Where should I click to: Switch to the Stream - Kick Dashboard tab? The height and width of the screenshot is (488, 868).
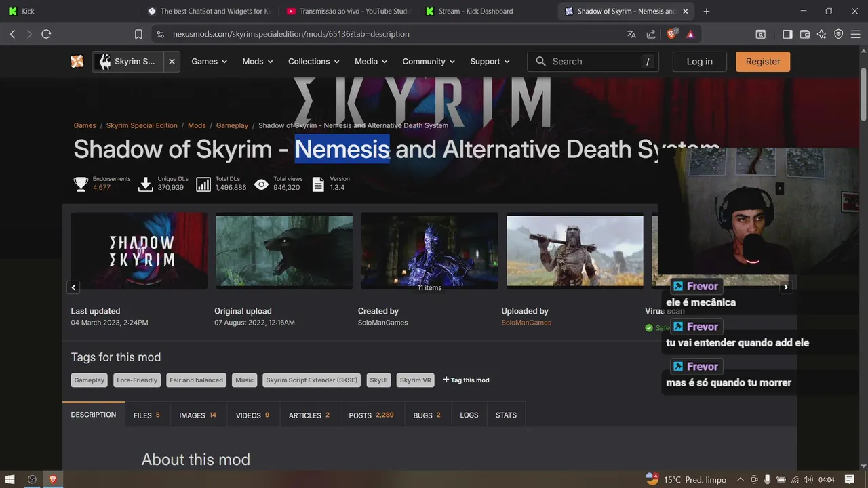click(x=485, y=12)
